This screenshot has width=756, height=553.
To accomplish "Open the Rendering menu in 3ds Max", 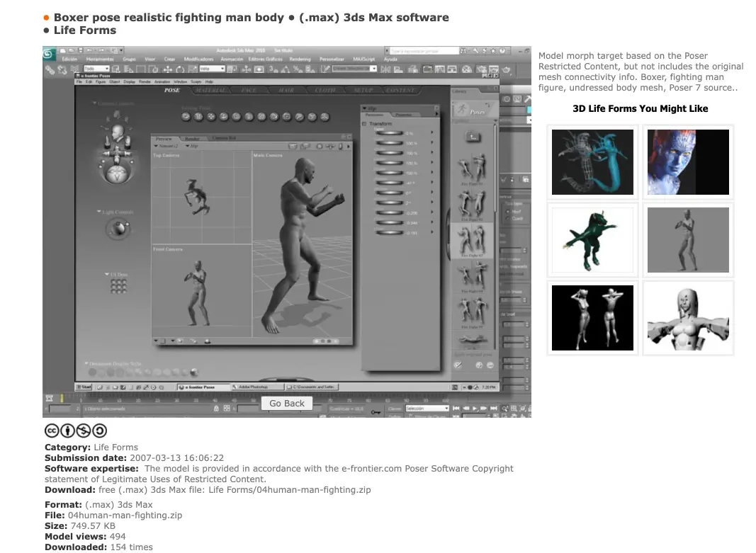I will pos(300,59).
